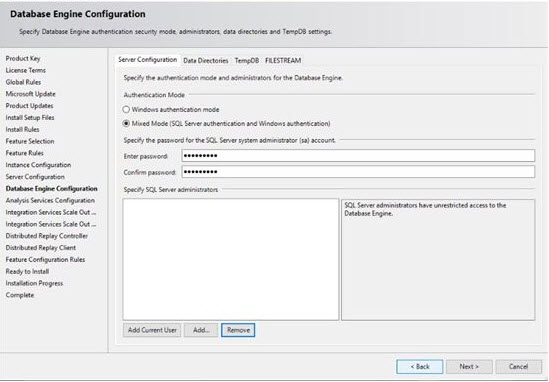Click the administrators unrestricted access description text
549x382 pixels.
pyautogui.click(x=425, y=209)
